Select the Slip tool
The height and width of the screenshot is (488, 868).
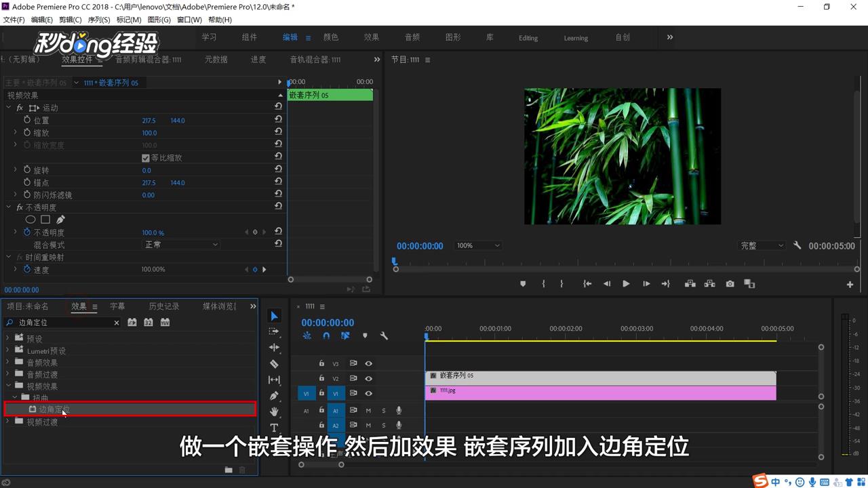[x=274, y=380]
